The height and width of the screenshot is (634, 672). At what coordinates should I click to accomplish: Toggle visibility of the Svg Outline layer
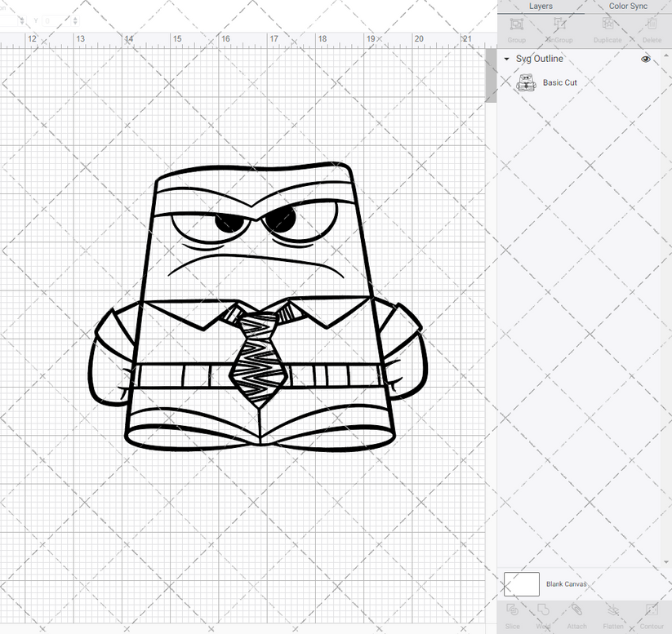[645, 59]
